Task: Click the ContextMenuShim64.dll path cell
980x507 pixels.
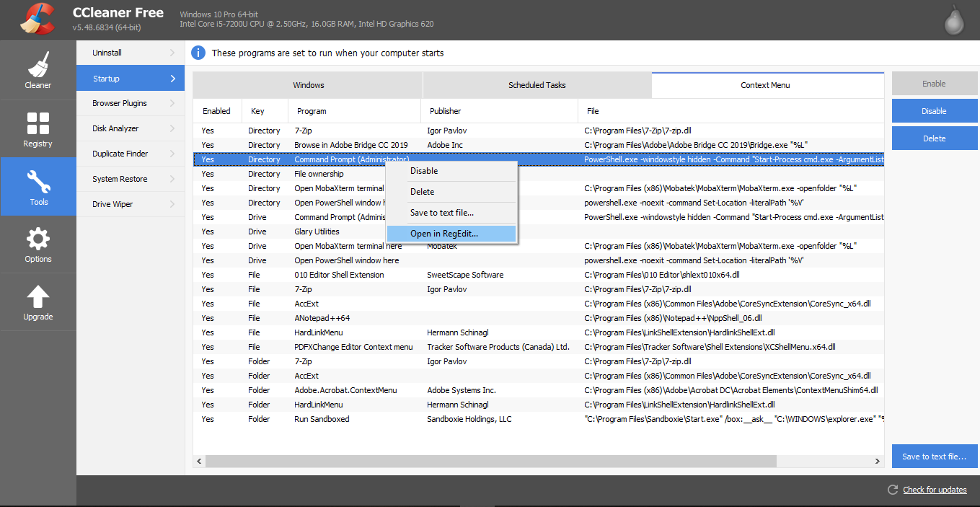Action: [731, 390]
